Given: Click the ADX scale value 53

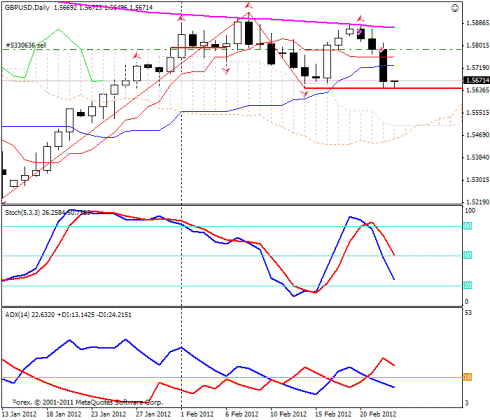Looking at the screenshot, I should tap(468, 313).
